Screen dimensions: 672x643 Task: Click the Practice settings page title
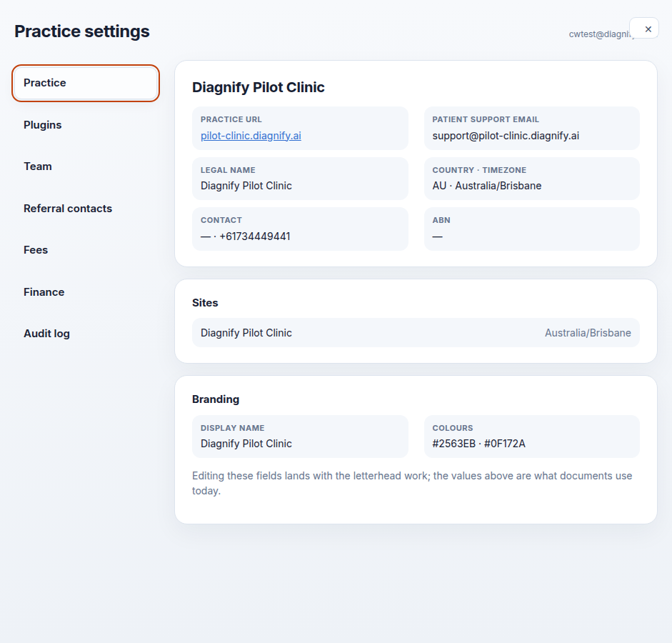tap(82, 31)
